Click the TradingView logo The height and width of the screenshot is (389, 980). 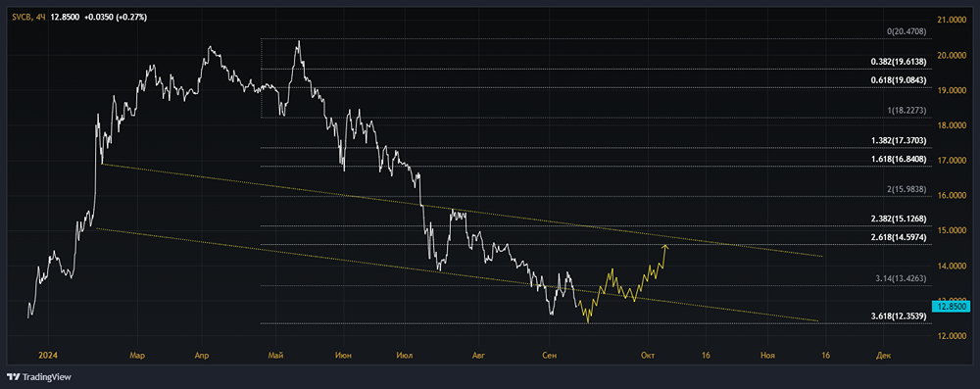tap(39, 377)
